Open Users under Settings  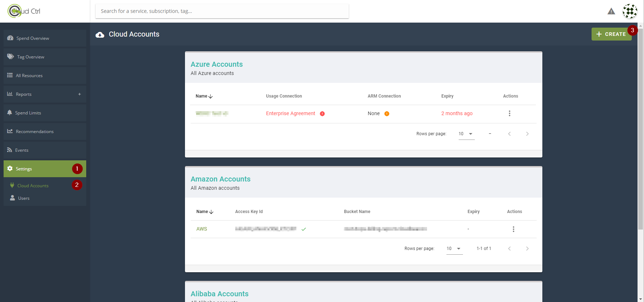[24, 198]
